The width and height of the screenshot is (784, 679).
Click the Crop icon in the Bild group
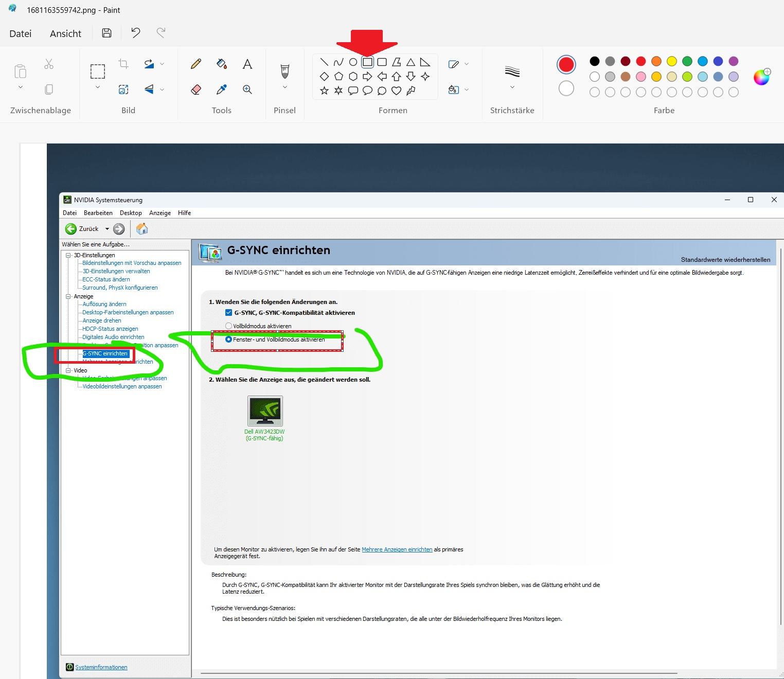123,64
